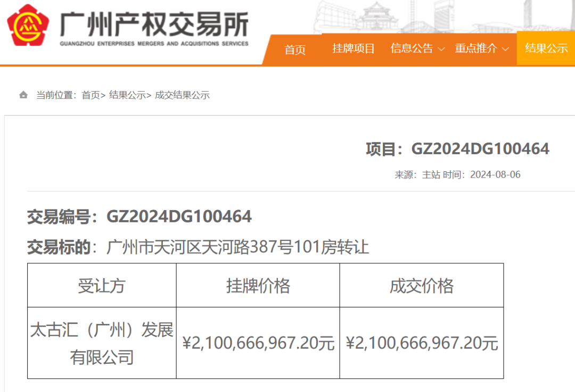The width and height of the screenshot is (575, 392).
Task: Click the 受让方 table header
Action: [102, 286]
